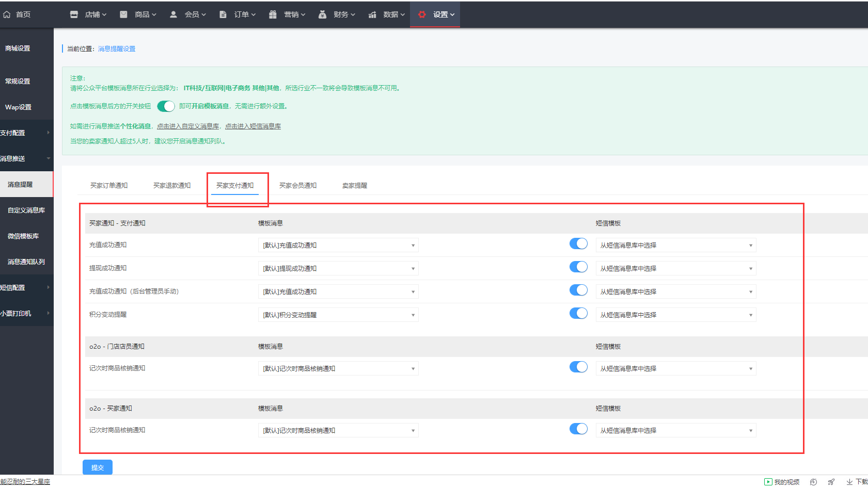The height and width of the screenshot is (488, 868).
Task: Open template dropdown under o2o 买家通知
Action: click(338, 430)
